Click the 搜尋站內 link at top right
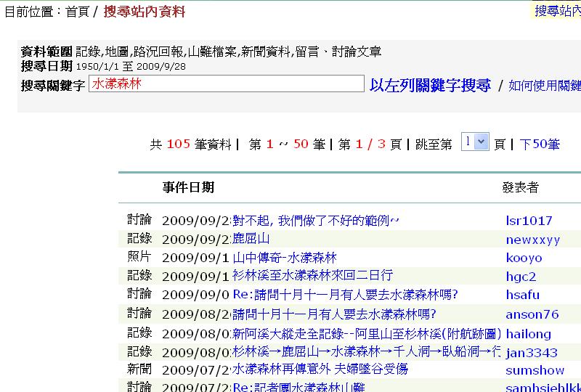Screen dimensions: 581x392 click(557, 11)
